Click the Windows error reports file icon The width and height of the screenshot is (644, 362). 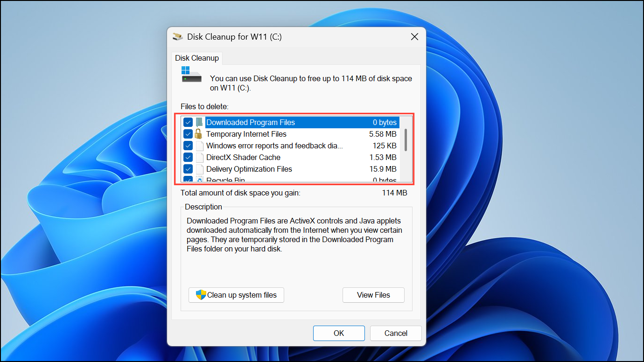[199, 146]
